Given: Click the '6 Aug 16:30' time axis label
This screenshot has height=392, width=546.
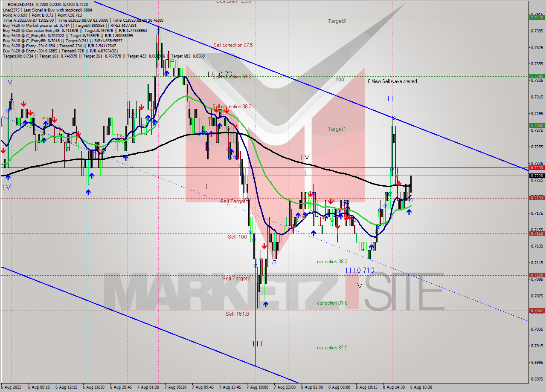Looking at the screenshot, I should [93, 387].
